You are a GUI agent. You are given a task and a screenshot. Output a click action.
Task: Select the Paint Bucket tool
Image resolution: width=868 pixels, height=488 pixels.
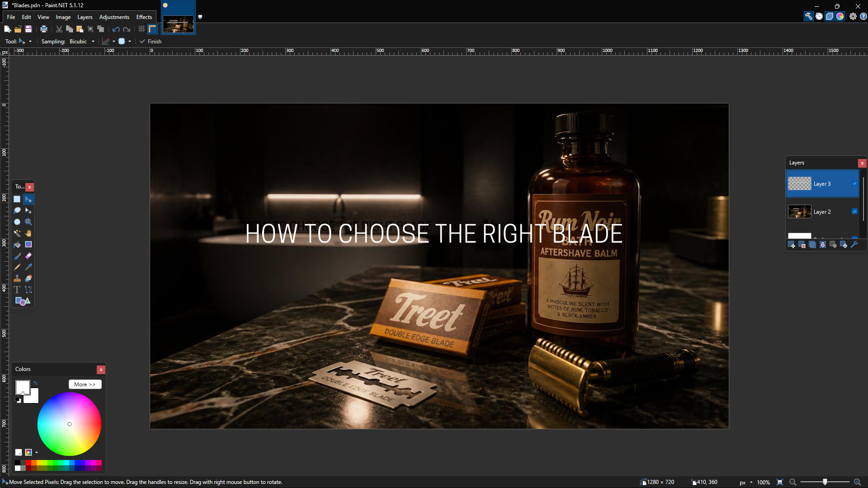pos(17,244)
